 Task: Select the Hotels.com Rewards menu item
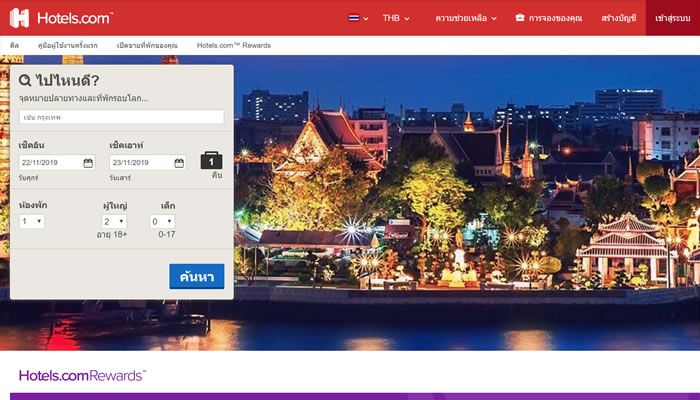(x=233, y=45)
